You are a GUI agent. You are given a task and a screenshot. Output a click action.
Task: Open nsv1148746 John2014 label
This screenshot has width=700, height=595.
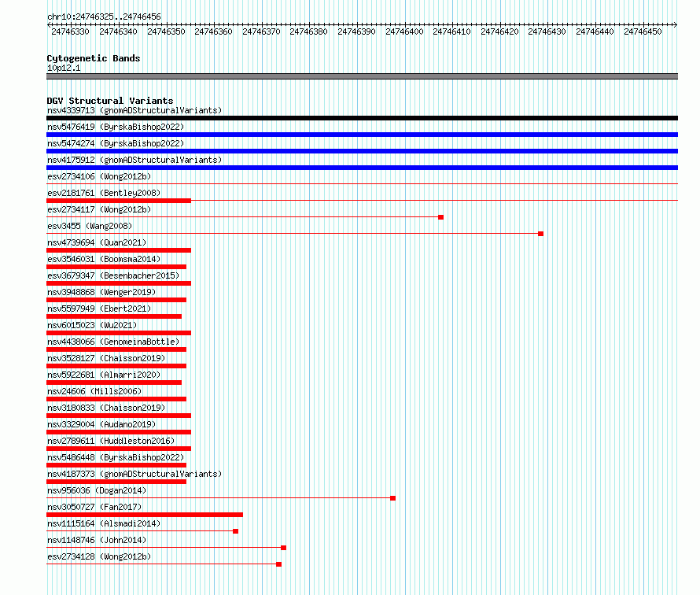point(97,540)
